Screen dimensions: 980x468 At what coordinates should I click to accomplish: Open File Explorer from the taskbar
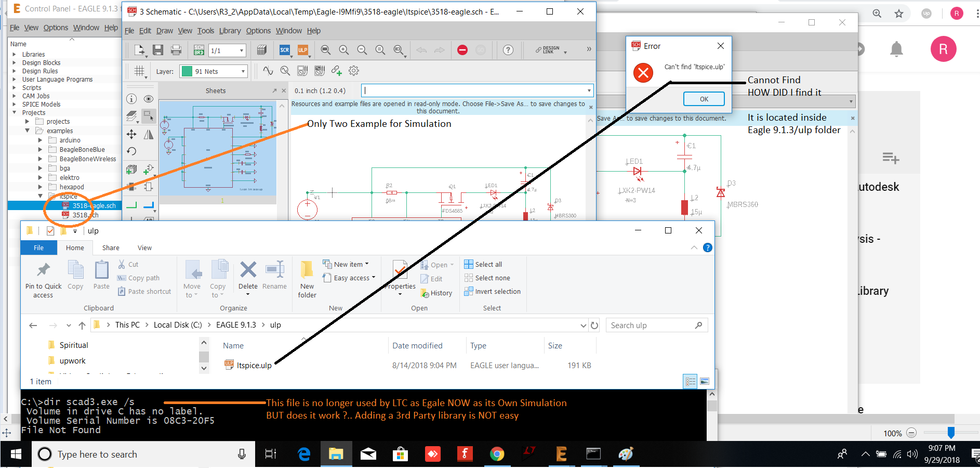click(336, 454)
